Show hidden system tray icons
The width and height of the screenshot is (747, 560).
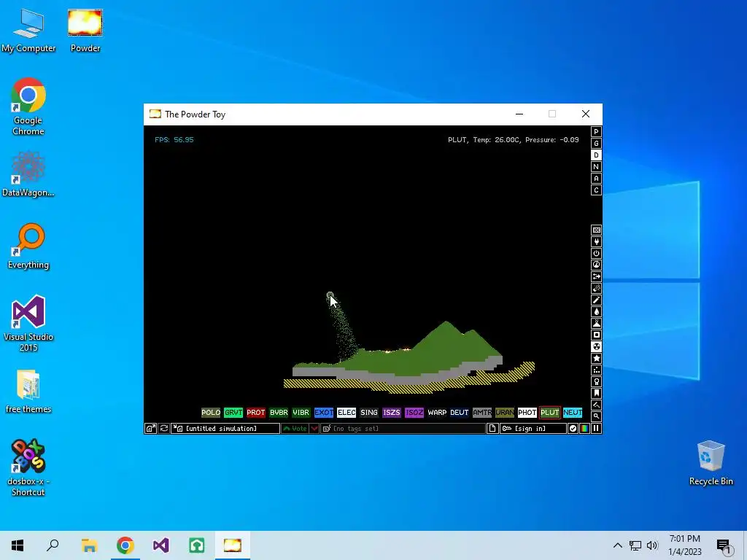tap(617, 545)
